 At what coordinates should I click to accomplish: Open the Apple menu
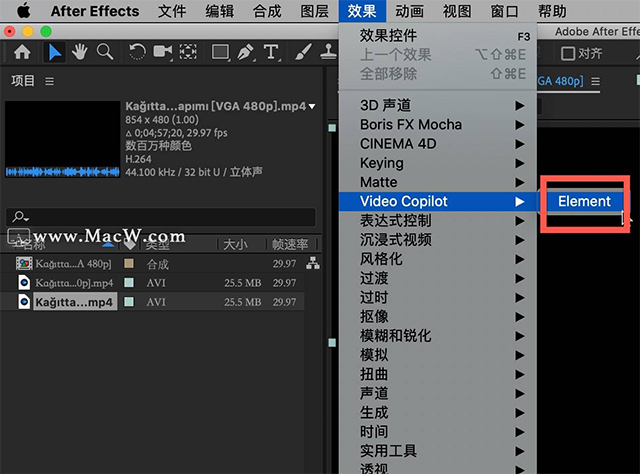[x=23, y=11]
